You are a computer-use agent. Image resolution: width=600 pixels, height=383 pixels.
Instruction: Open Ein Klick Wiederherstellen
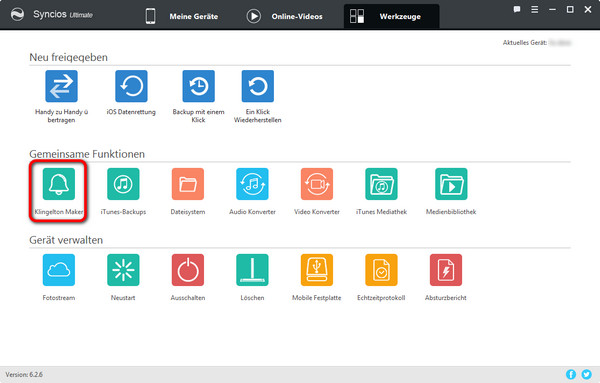(x=258, y=86)
